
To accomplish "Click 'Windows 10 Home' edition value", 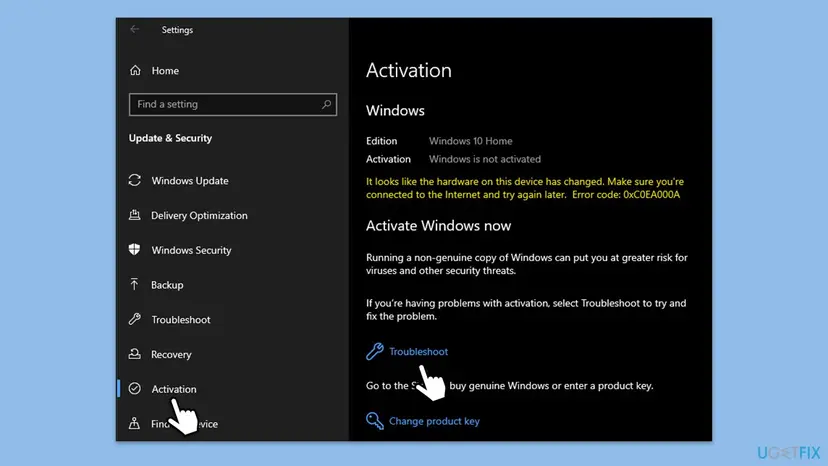I will [471, 141].
